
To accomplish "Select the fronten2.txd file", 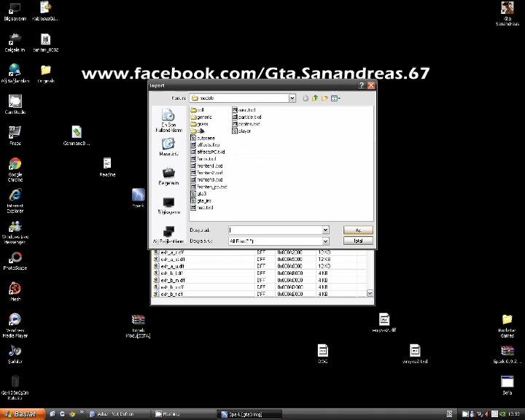I will 206,173.
